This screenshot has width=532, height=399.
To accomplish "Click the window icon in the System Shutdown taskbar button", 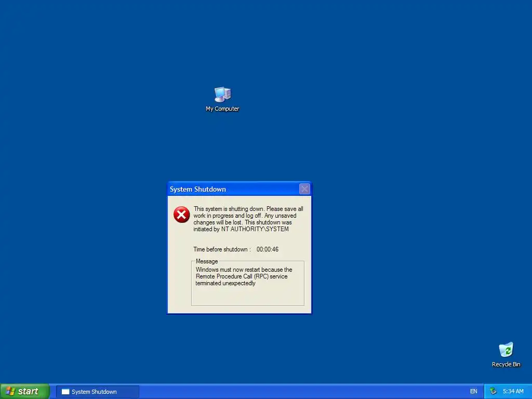I will (65, 392).
